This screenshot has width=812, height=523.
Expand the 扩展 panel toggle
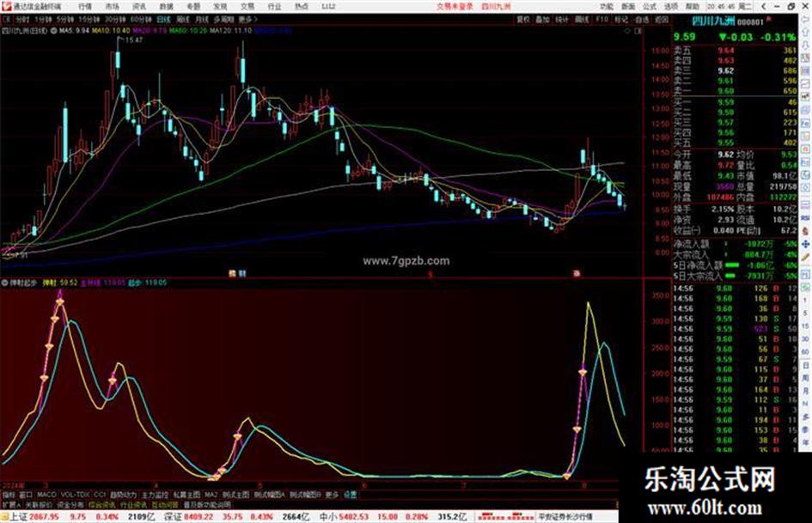[11, 505]
